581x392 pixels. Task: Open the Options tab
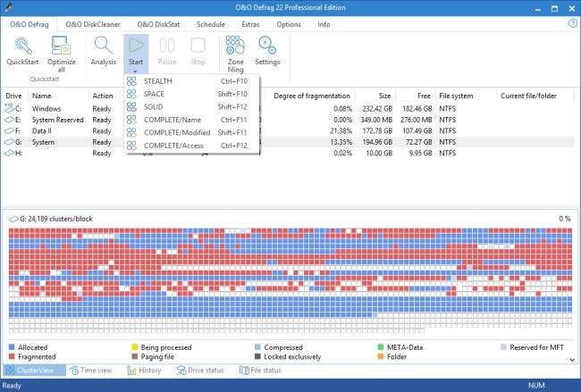pyautogui.click(x=289, y=24)
